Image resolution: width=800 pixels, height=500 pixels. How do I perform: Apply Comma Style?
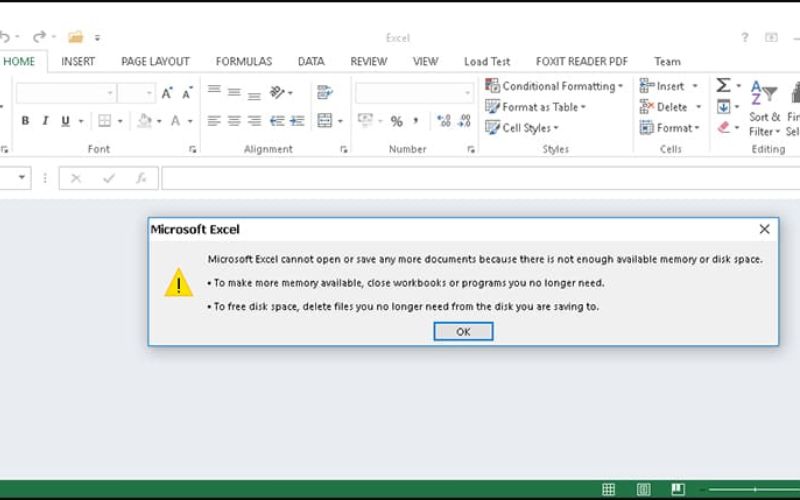click(416, 121)
